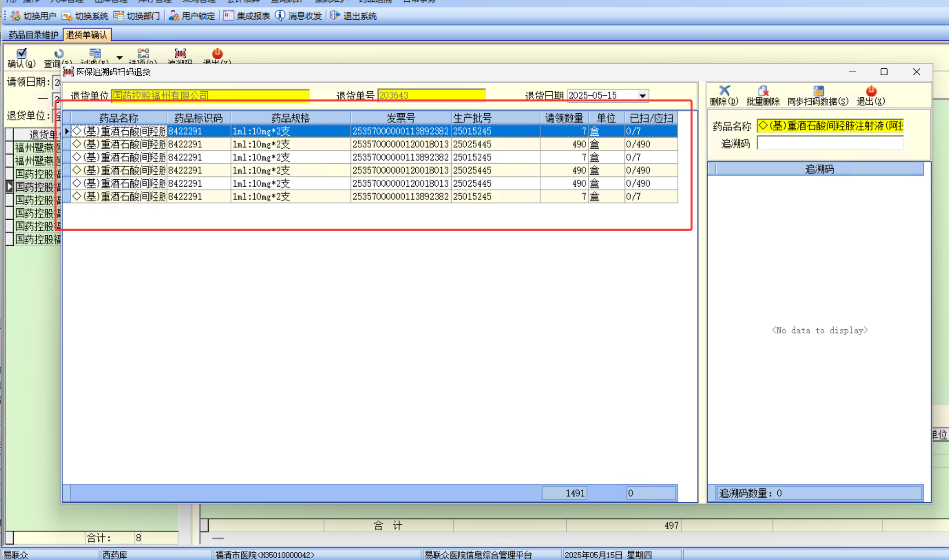Click the dialog's red 退出(X) power icon

(871, 91)
